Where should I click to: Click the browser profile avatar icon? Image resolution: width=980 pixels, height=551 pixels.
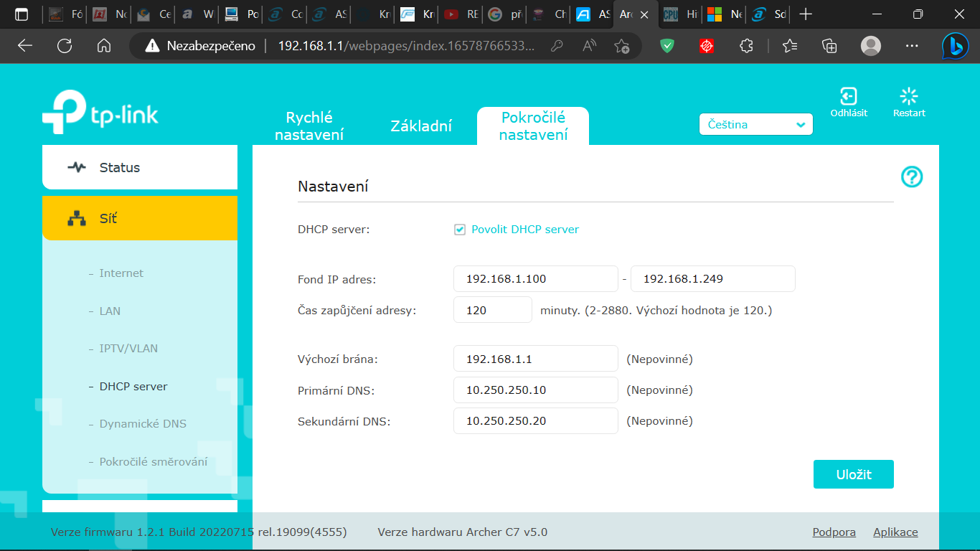pos(870,46)
